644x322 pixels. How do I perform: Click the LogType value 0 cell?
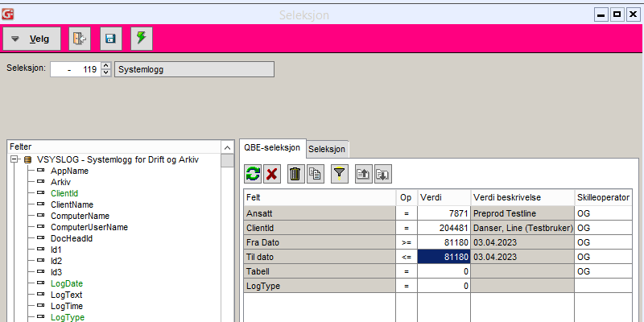coord(444,286)
